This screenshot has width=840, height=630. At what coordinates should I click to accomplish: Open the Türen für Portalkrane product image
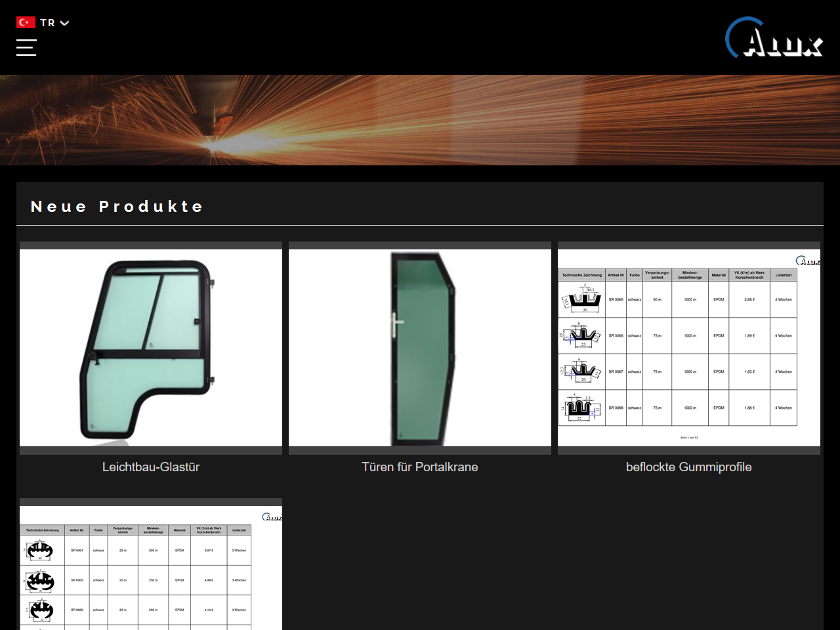coord(420,348)
